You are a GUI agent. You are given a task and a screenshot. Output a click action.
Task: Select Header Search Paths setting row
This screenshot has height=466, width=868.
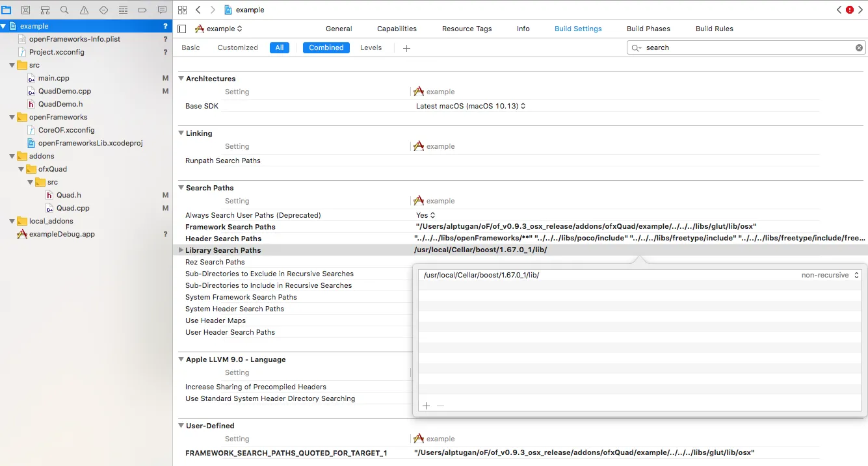pyautogui.click(x=522, y=239)
